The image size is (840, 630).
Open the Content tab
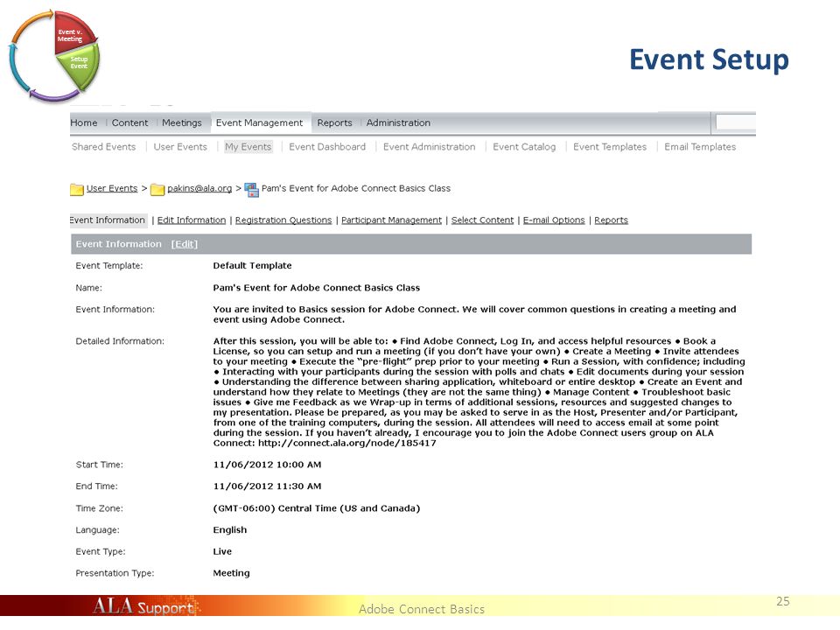click(129, 122)
